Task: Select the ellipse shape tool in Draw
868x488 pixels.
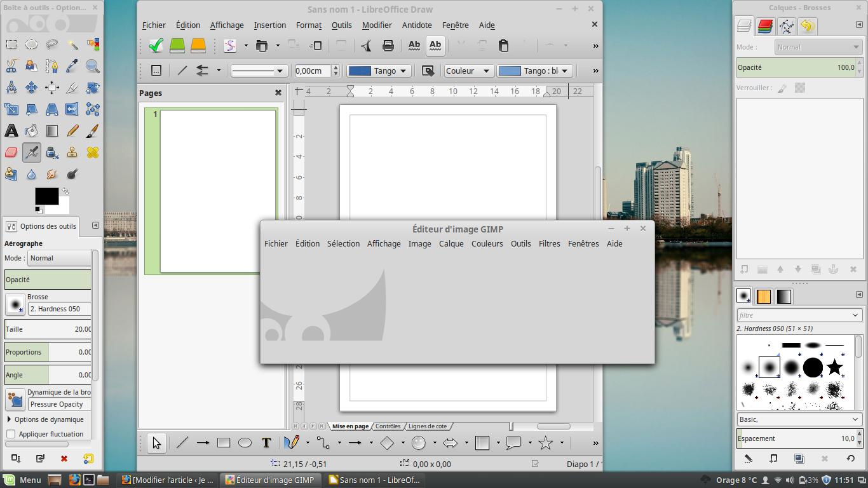Action: click(245, 443)
